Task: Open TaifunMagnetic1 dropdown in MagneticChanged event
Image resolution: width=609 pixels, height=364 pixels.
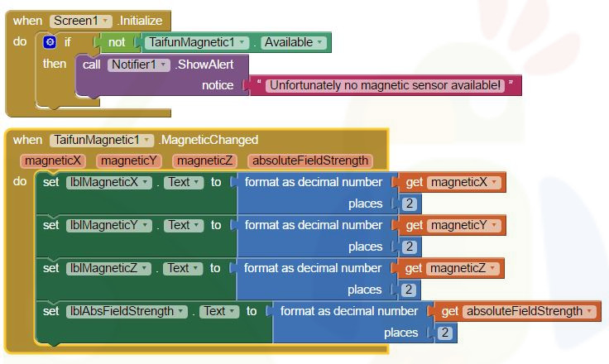Action: tap(148, 140)
